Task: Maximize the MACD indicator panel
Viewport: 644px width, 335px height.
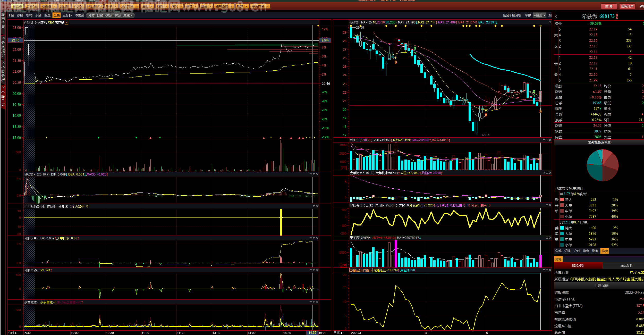Action: 314,174
